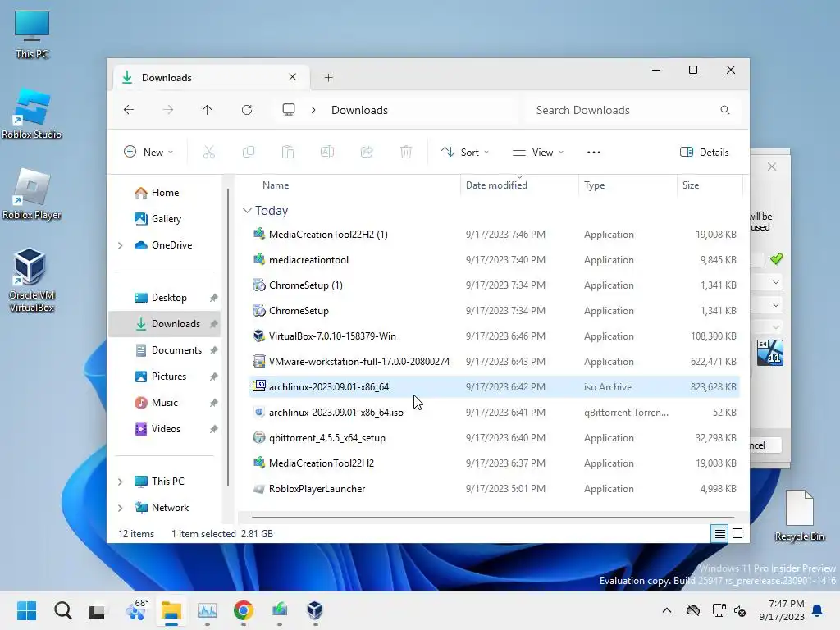This screenshot has width=840, height=630.
Task: Select MediaCreationTool22H2 (1) file
Action: (x=494, y=234)
